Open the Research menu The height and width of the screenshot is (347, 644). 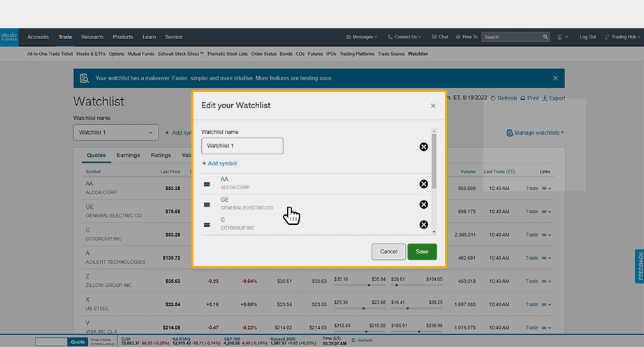coord(92,37)
